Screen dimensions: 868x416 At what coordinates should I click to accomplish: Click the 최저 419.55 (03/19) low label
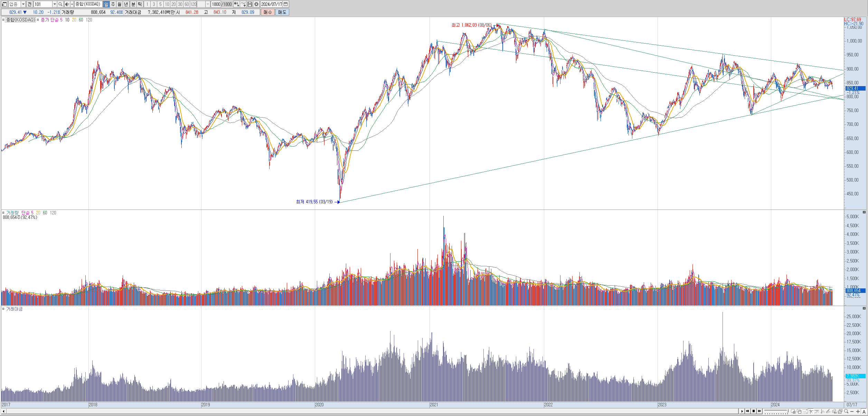314,202
